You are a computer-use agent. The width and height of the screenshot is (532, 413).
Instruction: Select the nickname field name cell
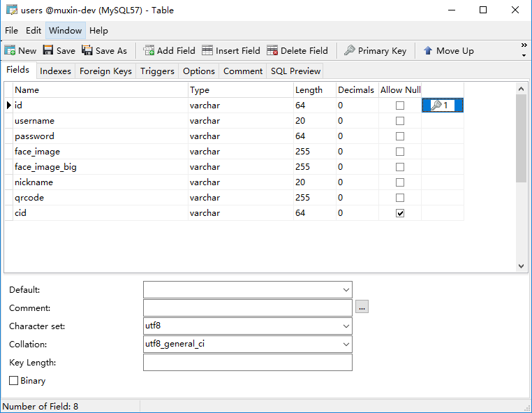[x=101, y=182]
